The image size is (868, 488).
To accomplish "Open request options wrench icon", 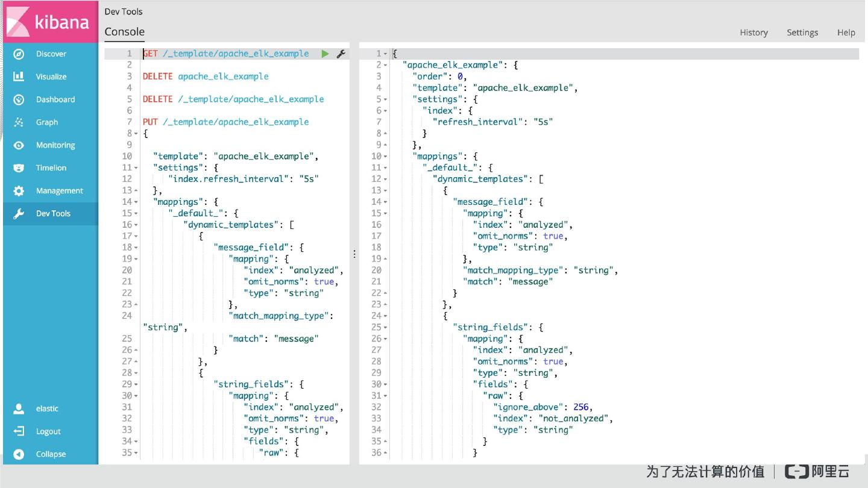I will (341, 54).
